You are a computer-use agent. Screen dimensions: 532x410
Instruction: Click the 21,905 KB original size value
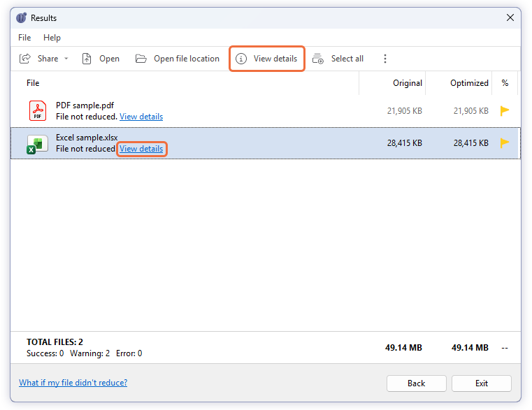405,111
